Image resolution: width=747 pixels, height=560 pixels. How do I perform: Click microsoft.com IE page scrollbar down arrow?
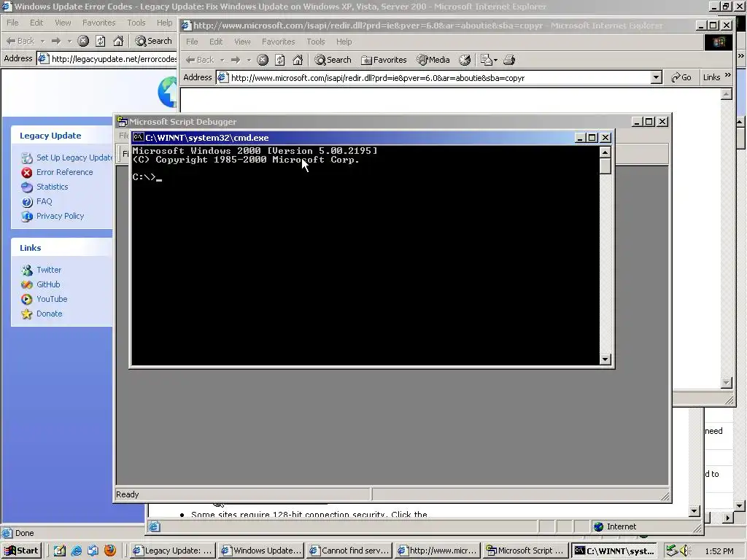point(726,382)
